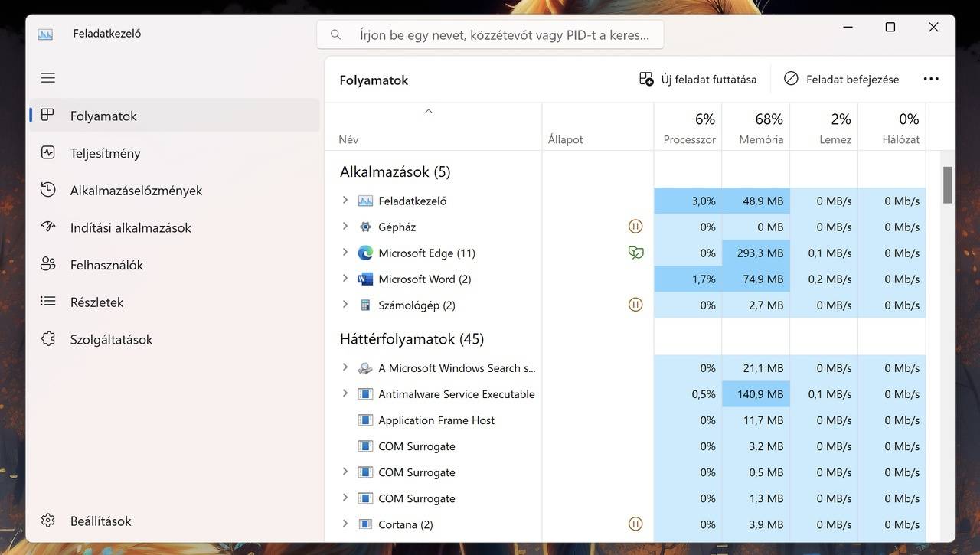The width and height of the screenshot is (980, 555).
Task: Open the Folyamatok navigation tab
Action: point(175,116)
